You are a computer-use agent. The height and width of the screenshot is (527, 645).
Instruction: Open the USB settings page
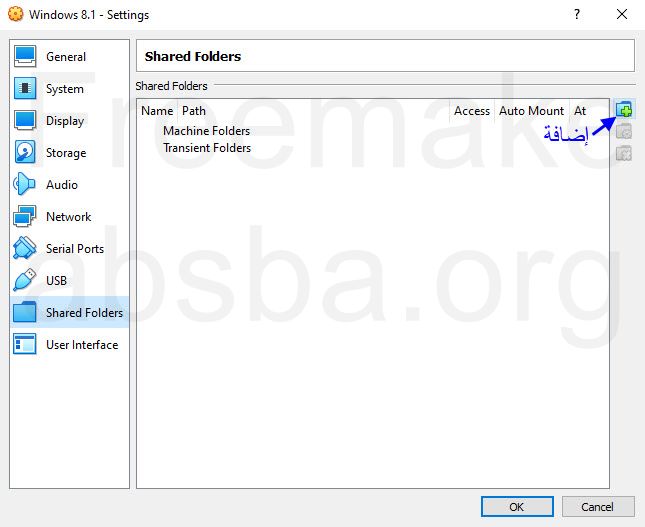70,280
